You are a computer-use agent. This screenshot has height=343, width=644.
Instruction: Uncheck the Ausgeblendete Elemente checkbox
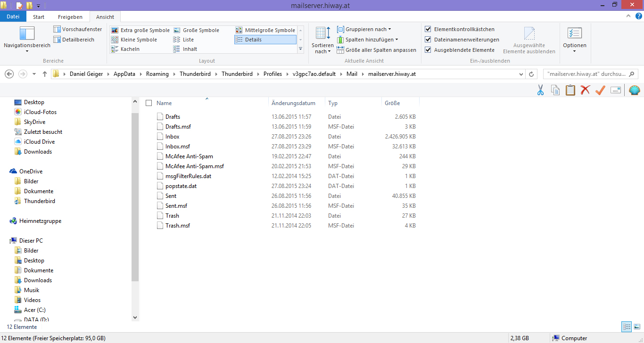(428, 50)
